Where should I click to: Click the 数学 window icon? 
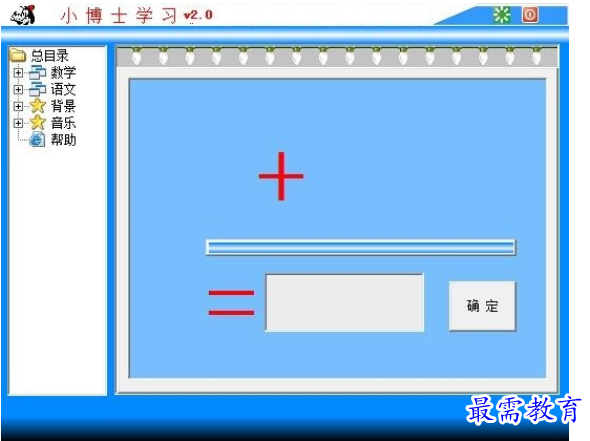[38, 73]
